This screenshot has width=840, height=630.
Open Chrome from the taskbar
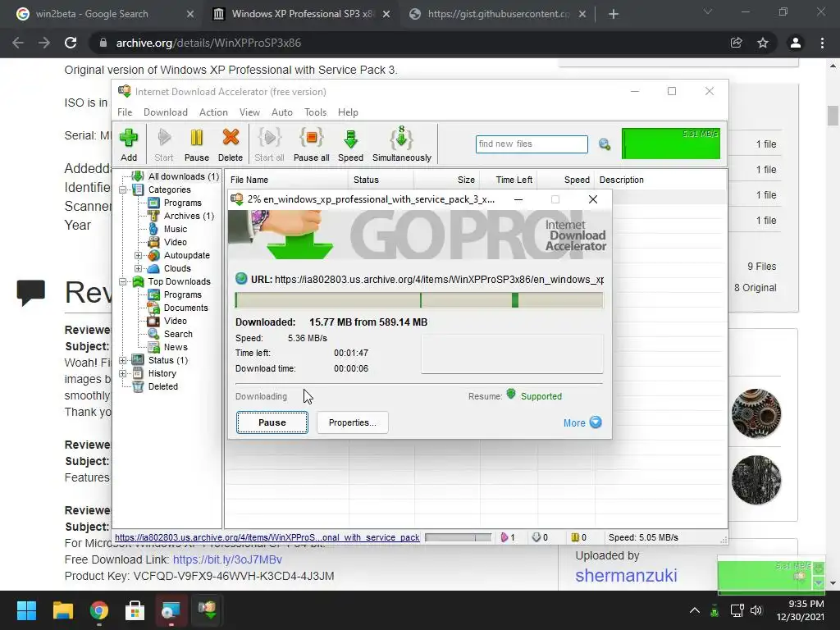coord(99,609)
